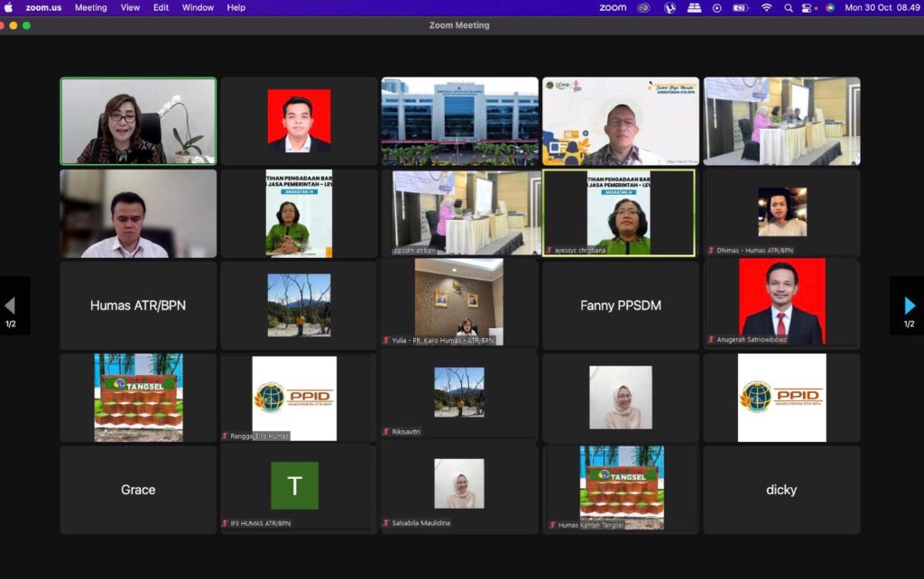This screenshot has height=579, width=924.
Task: Click the Grace participant tile
Action: point(138,489)
